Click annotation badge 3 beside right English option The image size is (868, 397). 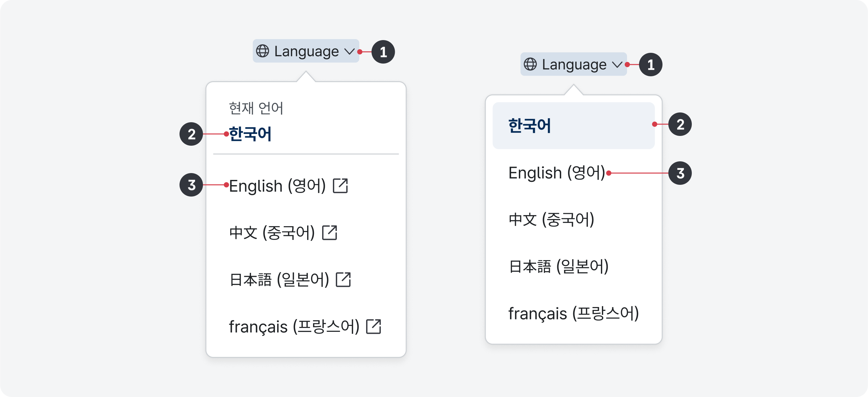coord(680,173)
